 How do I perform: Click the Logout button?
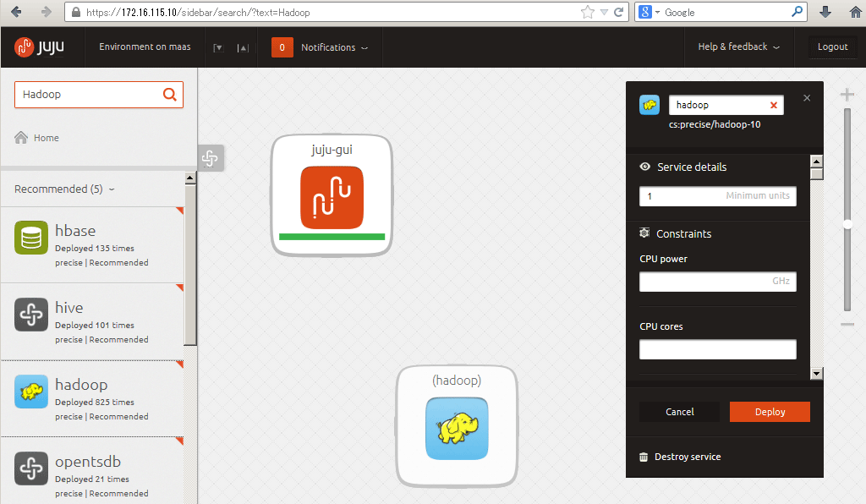(x=832, y=47)
